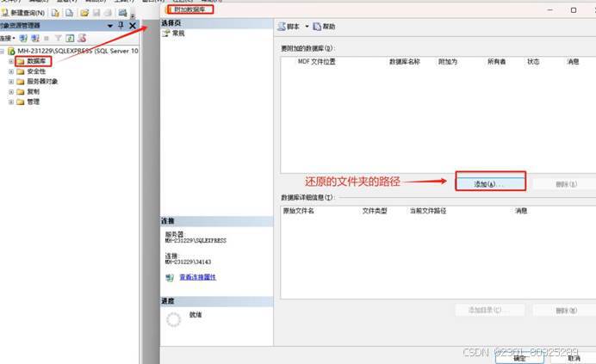Click the 确定 button

tap(519, 358)
